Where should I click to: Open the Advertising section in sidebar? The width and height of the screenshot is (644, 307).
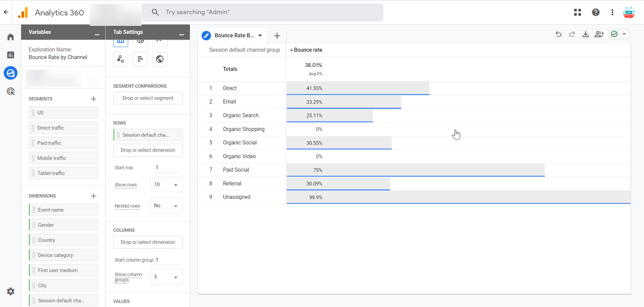pyautogui.click(x=11, y=91)
